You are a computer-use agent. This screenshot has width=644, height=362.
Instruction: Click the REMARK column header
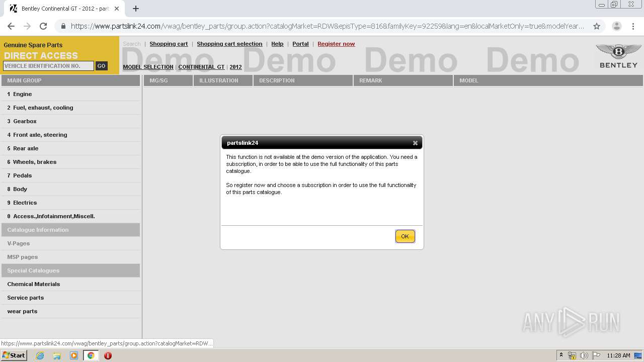(403, 80)
